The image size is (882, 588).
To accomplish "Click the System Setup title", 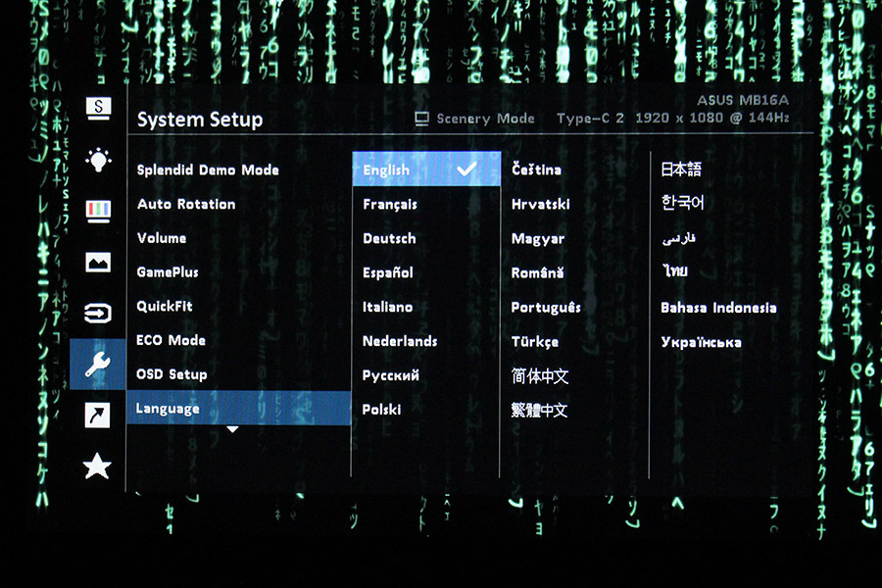I will [200, 120].
